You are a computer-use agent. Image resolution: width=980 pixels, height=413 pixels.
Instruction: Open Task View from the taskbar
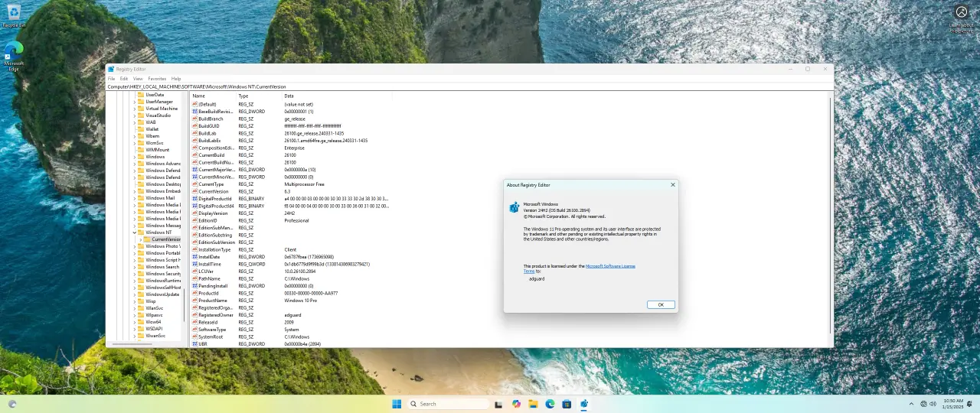[498, 404]
